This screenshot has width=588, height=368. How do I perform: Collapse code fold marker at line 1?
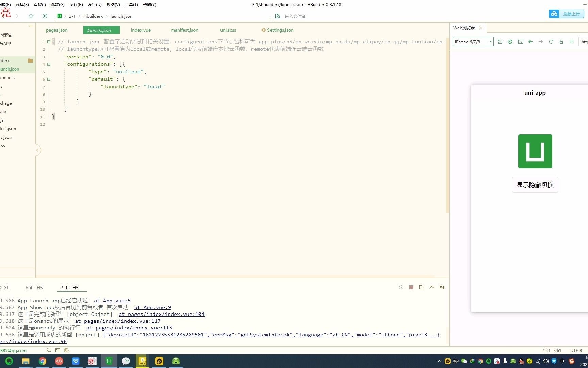(49, 42)
